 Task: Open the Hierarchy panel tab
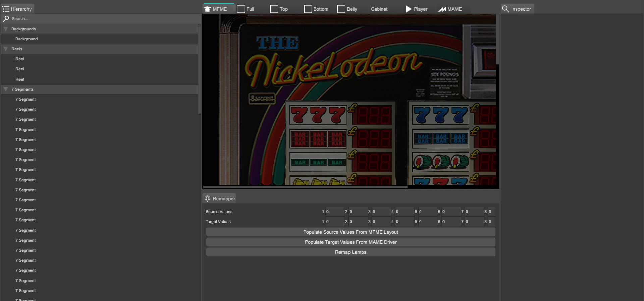pos(17,9)
